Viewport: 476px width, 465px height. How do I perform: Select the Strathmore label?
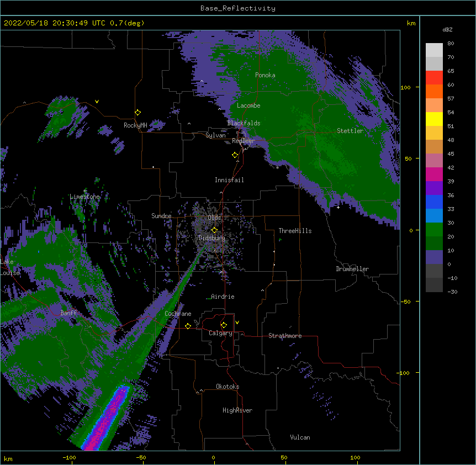(285, 336)
